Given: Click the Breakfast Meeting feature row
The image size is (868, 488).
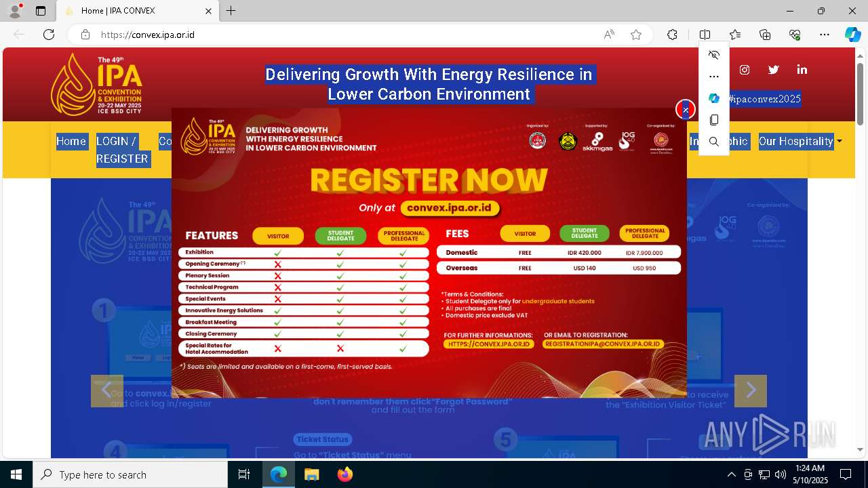Looking at the screenshot, I should point(304,322).
